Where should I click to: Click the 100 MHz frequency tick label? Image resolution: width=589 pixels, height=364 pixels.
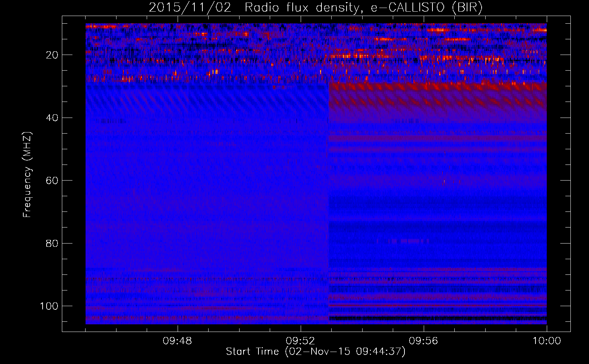point(49,306)
